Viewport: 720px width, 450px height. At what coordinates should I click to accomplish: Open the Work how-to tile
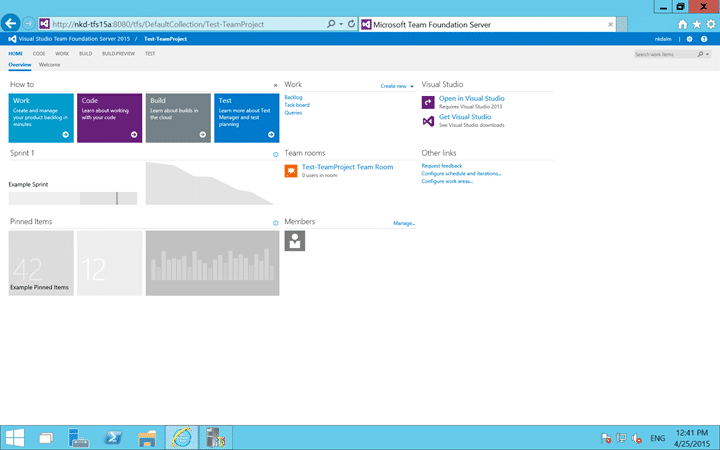coord(41,118)
